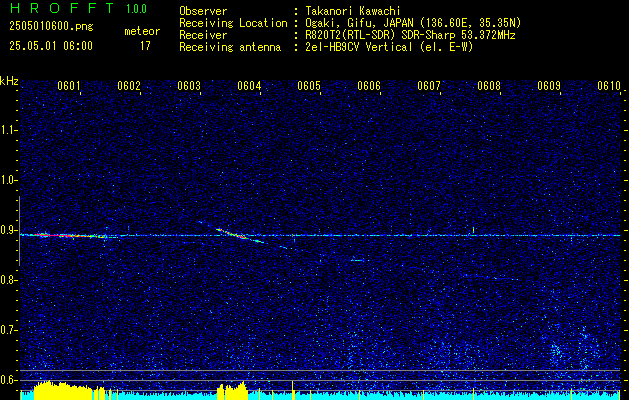
Task: Click the 0602 time marker
Action: click(129, 86)
